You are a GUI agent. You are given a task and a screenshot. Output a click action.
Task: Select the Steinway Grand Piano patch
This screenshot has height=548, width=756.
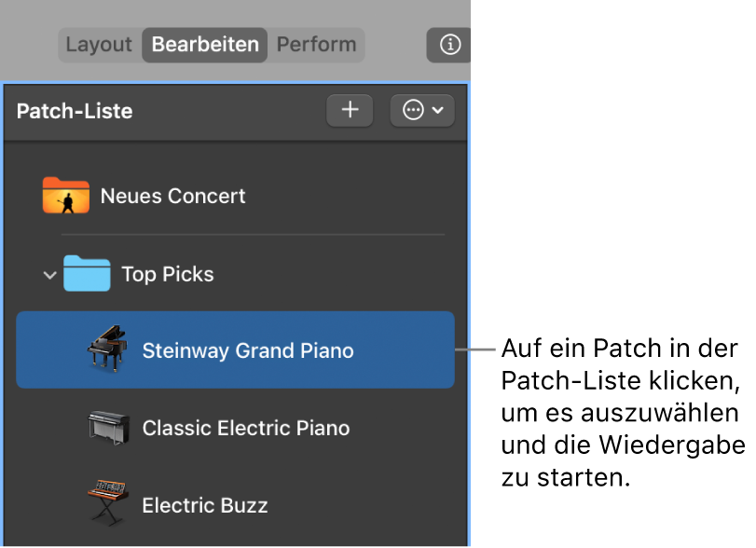pos(247,350)
